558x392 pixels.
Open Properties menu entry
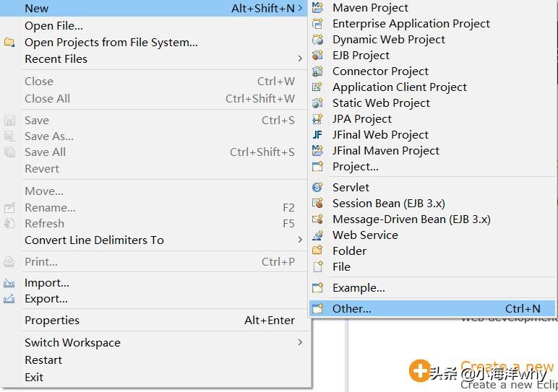[x=154, y=321]
